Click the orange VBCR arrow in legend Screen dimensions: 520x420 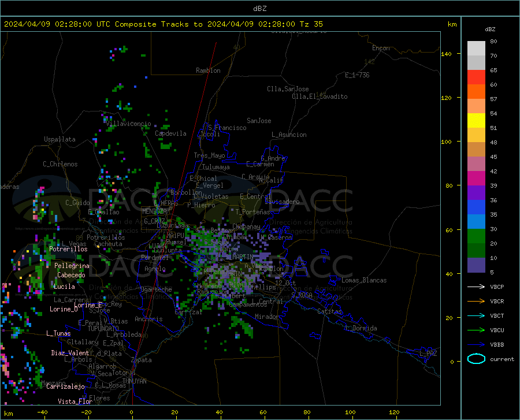(x=476, y=302)
